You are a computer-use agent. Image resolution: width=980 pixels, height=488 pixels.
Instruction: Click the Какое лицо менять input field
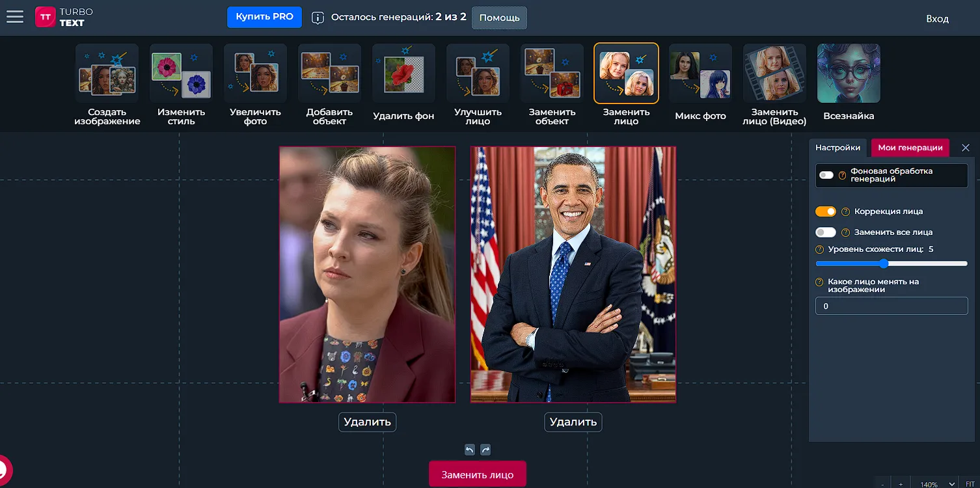coord(891,306)
